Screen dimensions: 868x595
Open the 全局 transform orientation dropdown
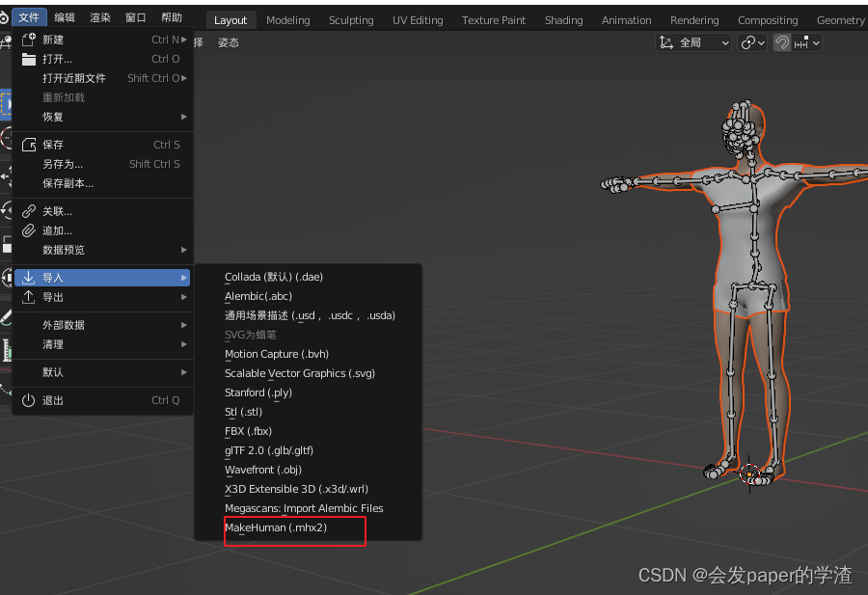(x=693, y=42)
